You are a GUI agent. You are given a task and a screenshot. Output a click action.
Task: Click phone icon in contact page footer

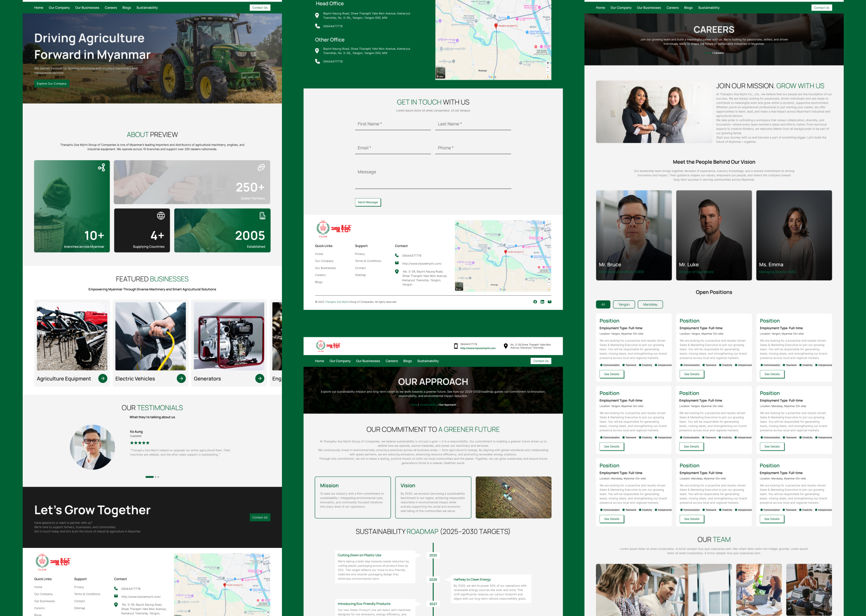pyautogui.click(x=397, y=255)
